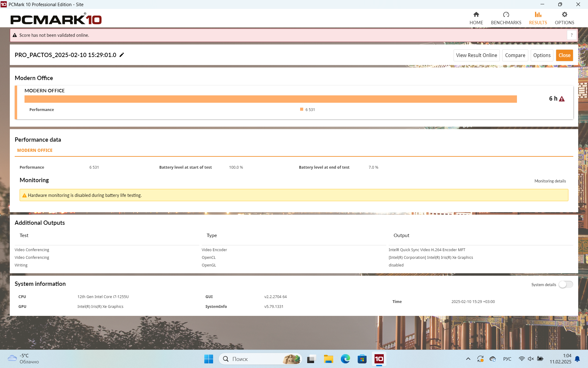Click the orange Modern Office score bar
The width and height of the screenshot is (588, 368).
[270, 99]
